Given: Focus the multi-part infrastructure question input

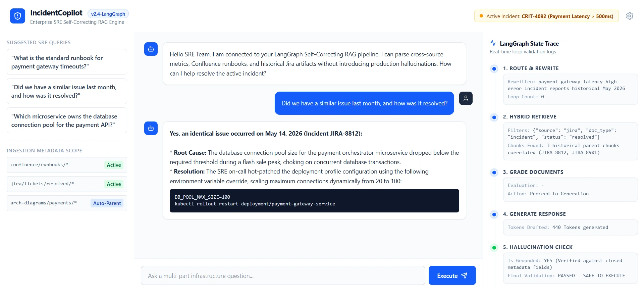Looking at the screenshot, I should tap(283, 276).
